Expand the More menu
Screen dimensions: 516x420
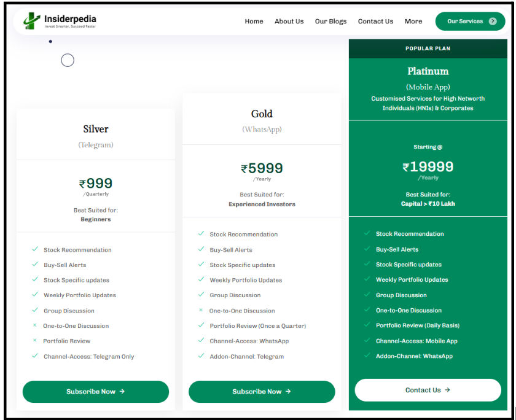pyautogui.click(x=413, y=21)
